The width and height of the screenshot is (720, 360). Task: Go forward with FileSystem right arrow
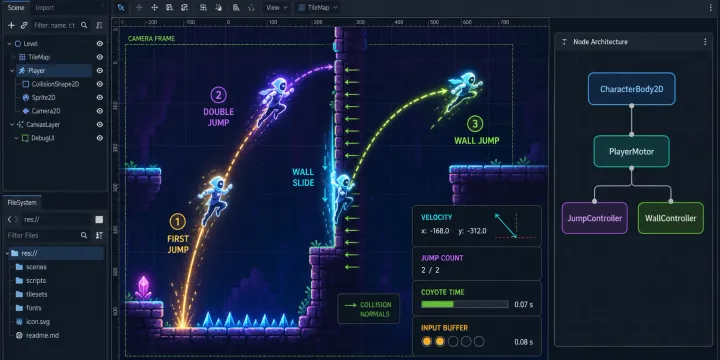[17, 219]
